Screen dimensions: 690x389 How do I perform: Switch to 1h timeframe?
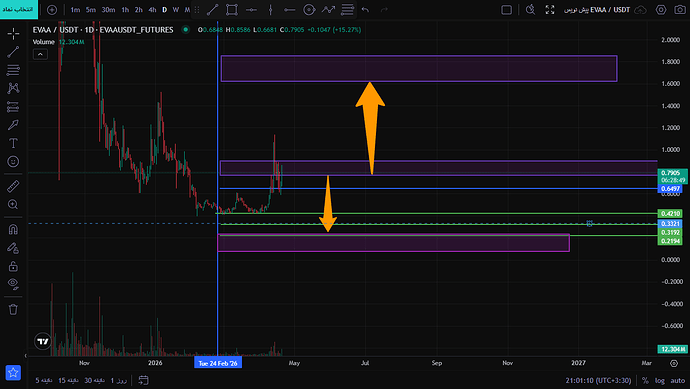125,10
